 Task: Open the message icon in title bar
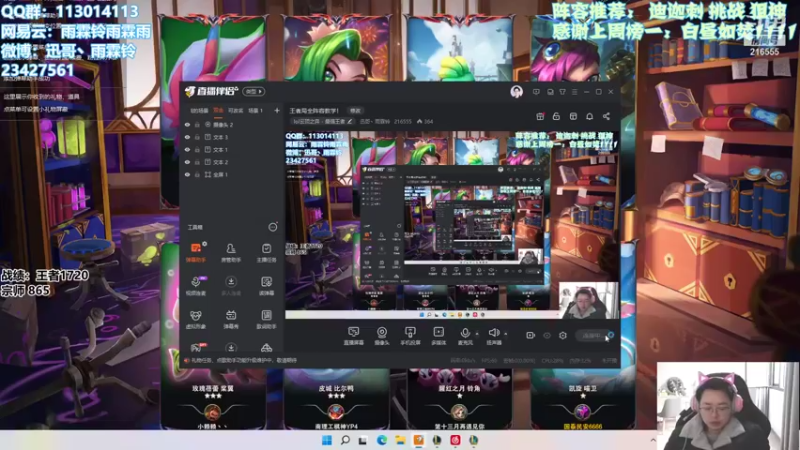pyautogui.click(x=536, y=92)
